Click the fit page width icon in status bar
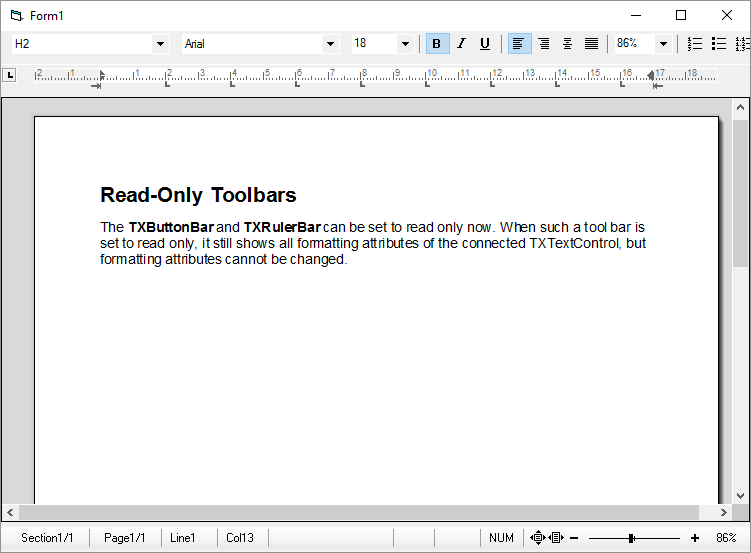The image size is (751, 553). click(x=557, y=538)
